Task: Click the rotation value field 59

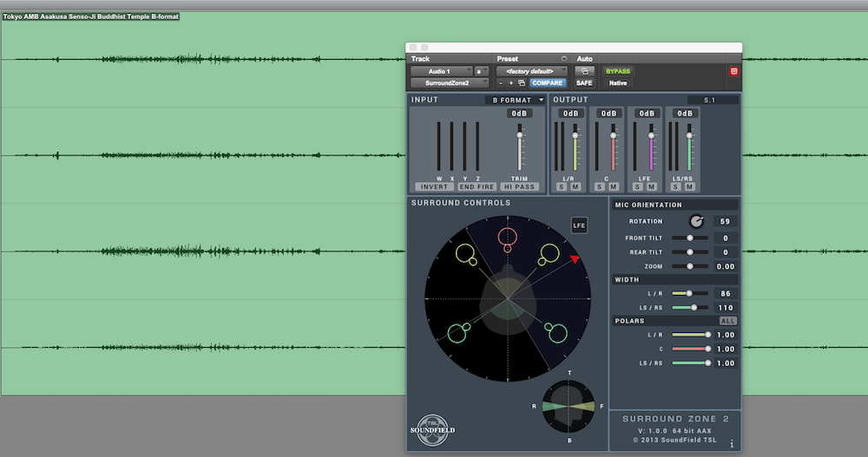Action: coord(725,221)
